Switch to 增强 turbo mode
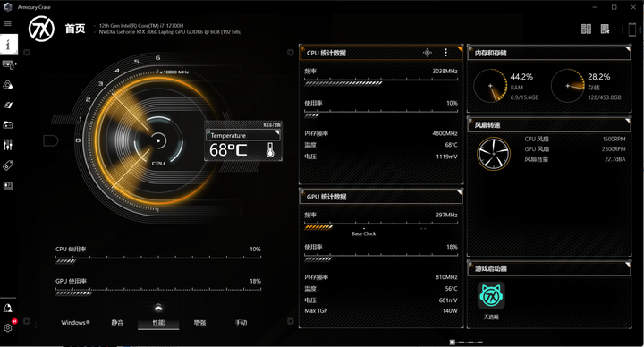The height and width of the screenshot is (347, 644). [x=199, y=322]
